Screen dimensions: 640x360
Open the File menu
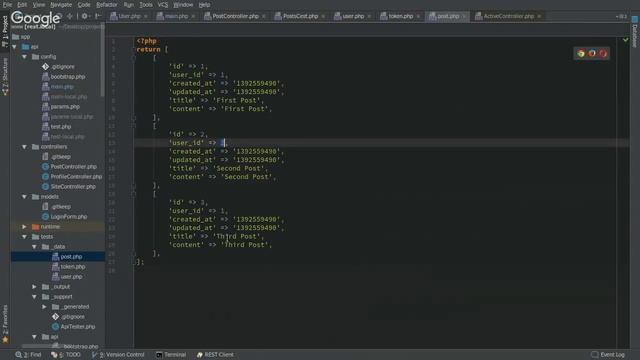(x=7, y=5)
